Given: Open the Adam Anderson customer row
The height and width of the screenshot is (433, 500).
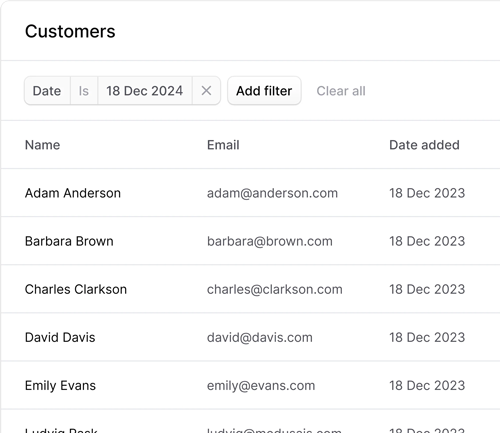Looking at the screenshot, I should pos(251,193).
